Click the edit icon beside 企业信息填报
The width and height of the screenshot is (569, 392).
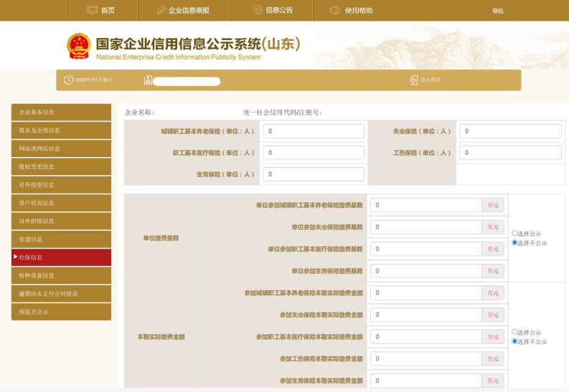(x=161, y=10)
